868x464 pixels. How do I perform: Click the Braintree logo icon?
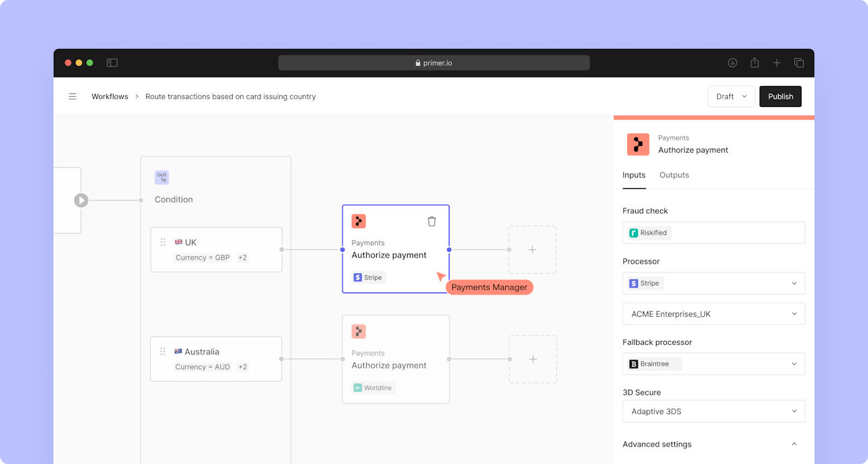[x=634, y=364]
